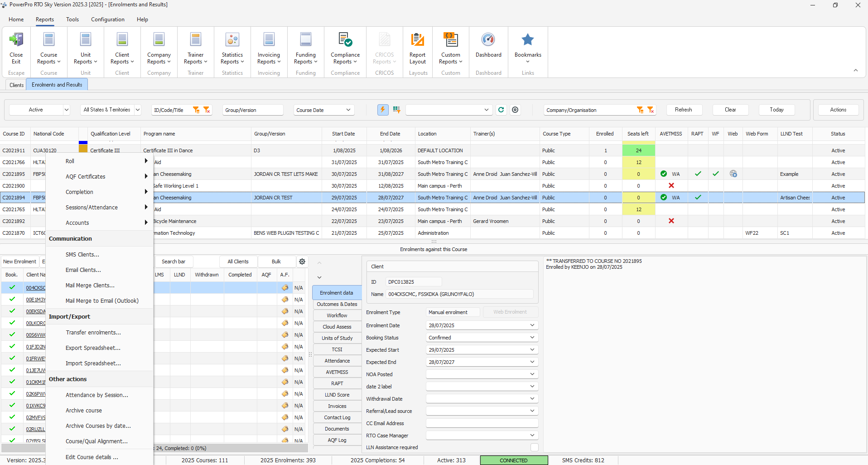Click the Close Exit icon in ribbon

pyautogui.click(x=16, y=40)
